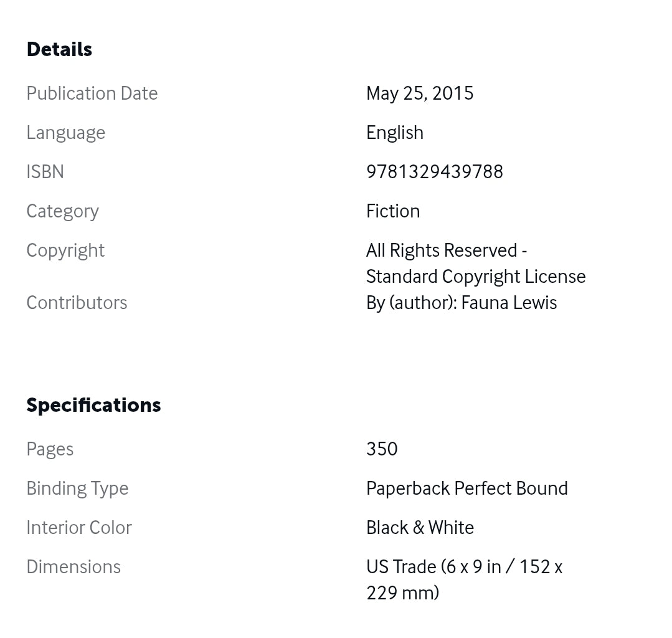Click the ISBN number 9781329439788
672x638 pixels.
point(434,172)
